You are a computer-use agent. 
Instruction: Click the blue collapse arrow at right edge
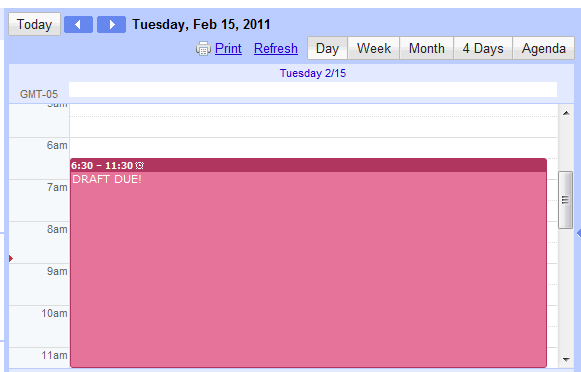(578, 233)
